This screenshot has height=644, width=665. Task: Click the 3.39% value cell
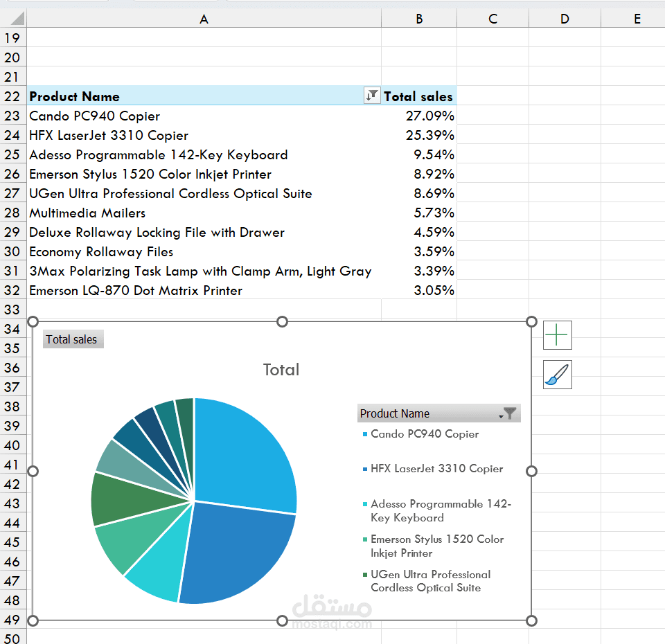coord(419,271)
